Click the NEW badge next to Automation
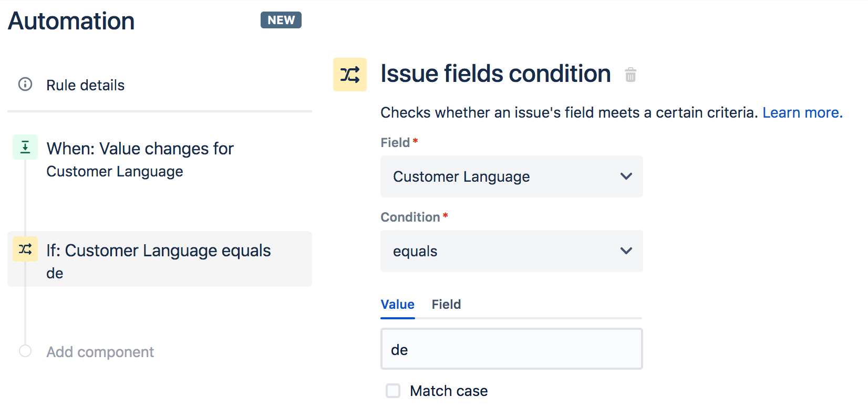The width and height of the screenshot is (868, 417). coord(281,20)
